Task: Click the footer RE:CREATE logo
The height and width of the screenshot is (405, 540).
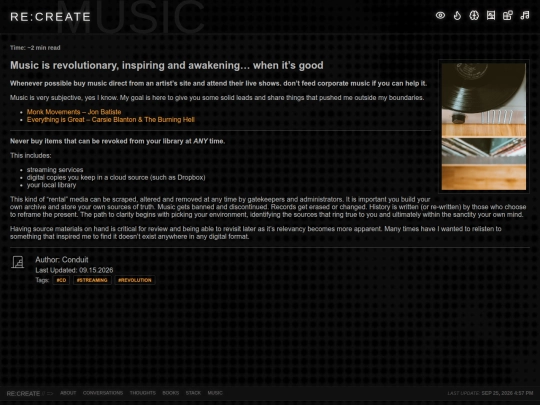Action: click(x=23, y=393)
